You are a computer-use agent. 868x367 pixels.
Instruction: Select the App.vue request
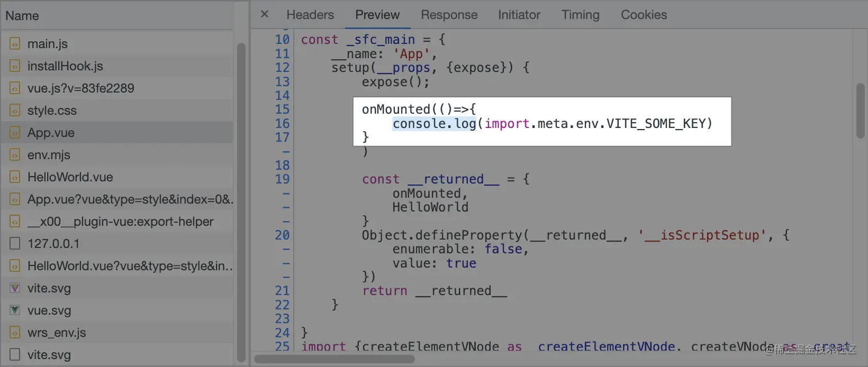117,133
